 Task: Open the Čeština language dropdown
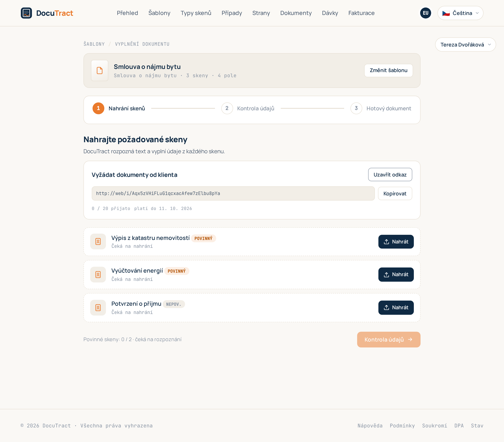click(x=460, y=13)
